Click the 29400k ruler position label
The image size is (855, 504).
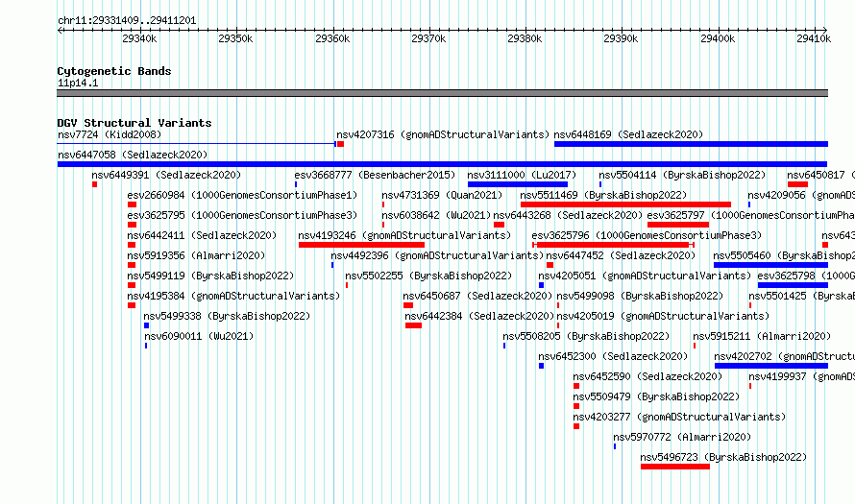tap(718, 38)
